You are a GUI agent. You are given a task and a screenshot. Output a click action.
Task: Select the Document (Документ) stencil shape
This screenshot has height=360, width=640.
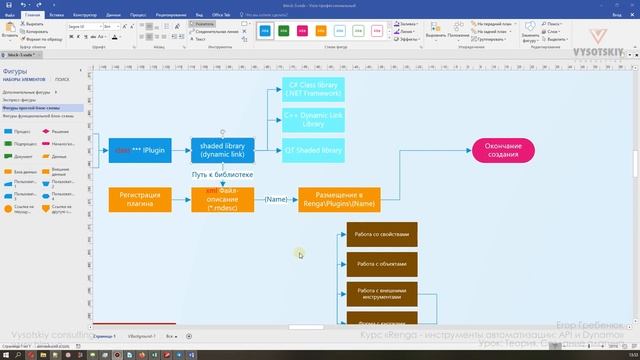(x=18, y=156)
